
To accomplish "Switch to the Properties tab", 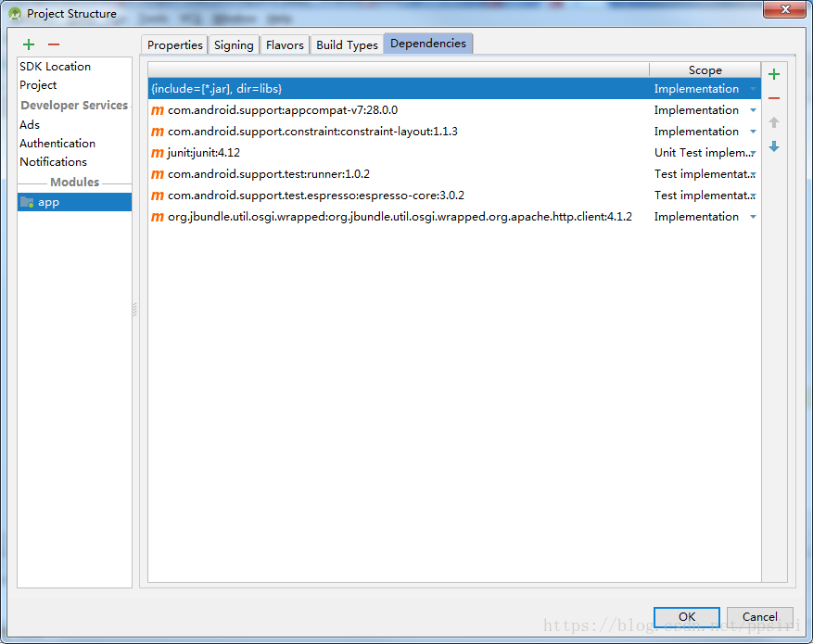I will coord(174,45).
